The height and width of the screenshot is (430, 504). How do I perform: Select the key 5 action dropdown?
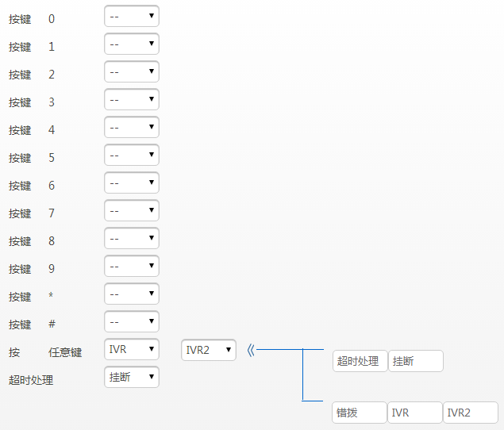pos(132,155)
